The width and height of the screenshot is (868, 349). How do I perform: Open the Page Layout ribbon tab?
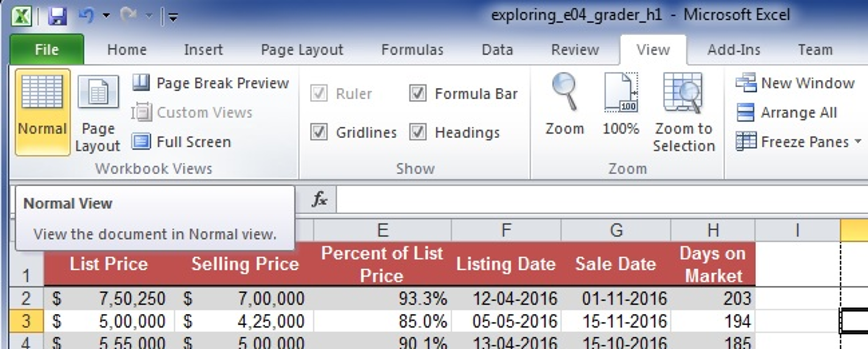click(x=302, y=50)
